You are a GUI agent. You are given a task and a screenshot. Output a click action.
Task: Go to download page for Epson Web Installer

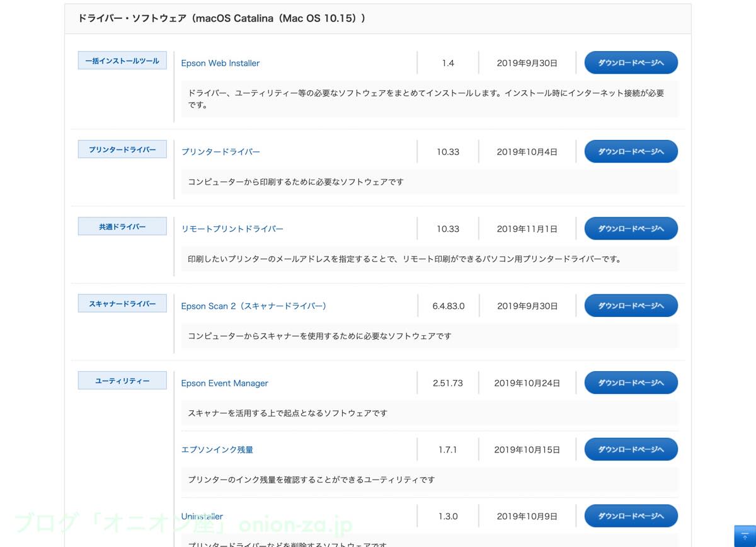631,63
